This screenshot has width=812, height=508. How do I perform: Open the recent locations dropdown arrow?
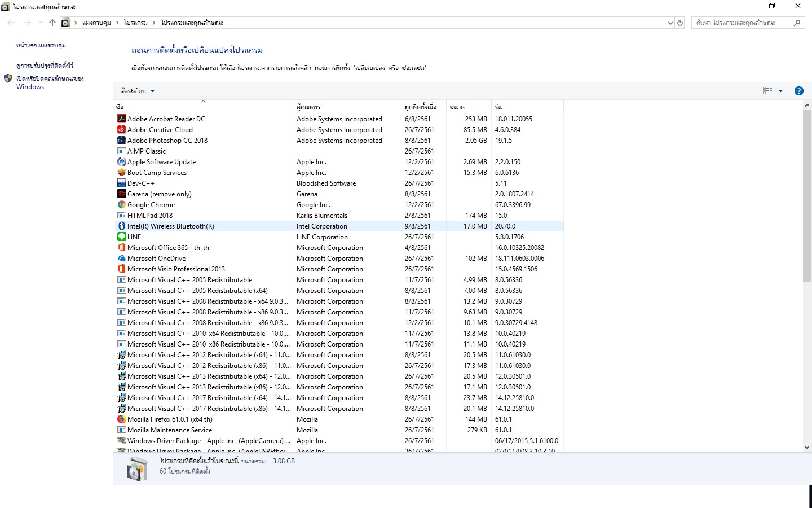[40, 23]
